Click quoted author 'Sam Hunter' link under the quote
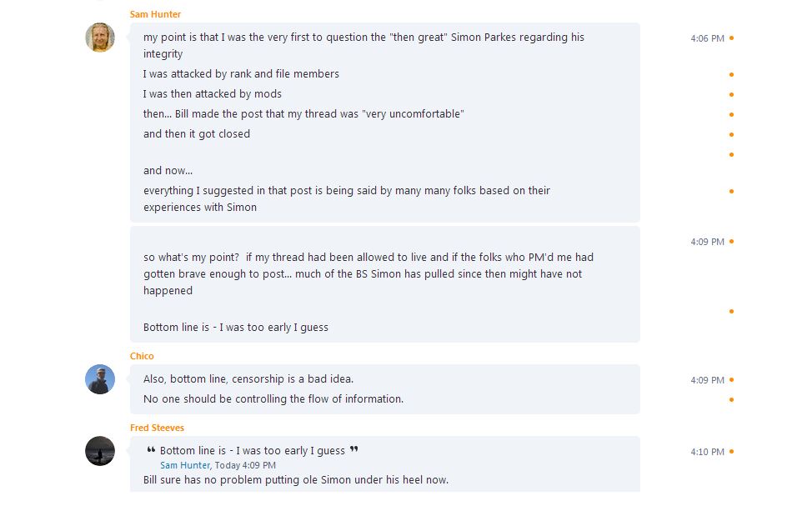 185,465
